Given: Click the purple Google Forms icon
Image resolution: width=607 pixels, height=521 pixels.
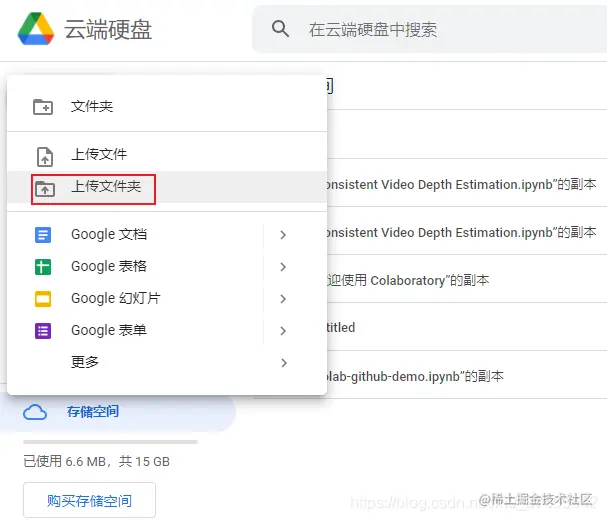Looking at the screenshot, I should [43, 331].
